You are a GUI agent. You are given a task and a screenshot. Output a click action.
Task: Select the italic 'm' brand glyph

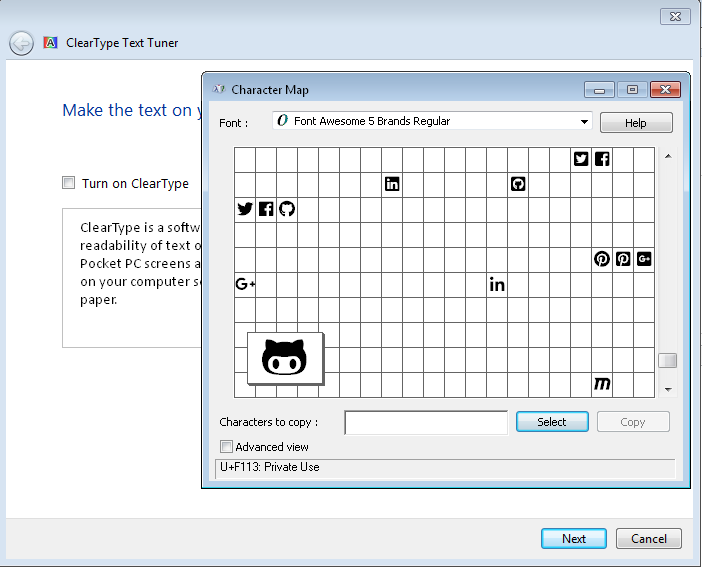click(x=602, y=384)
